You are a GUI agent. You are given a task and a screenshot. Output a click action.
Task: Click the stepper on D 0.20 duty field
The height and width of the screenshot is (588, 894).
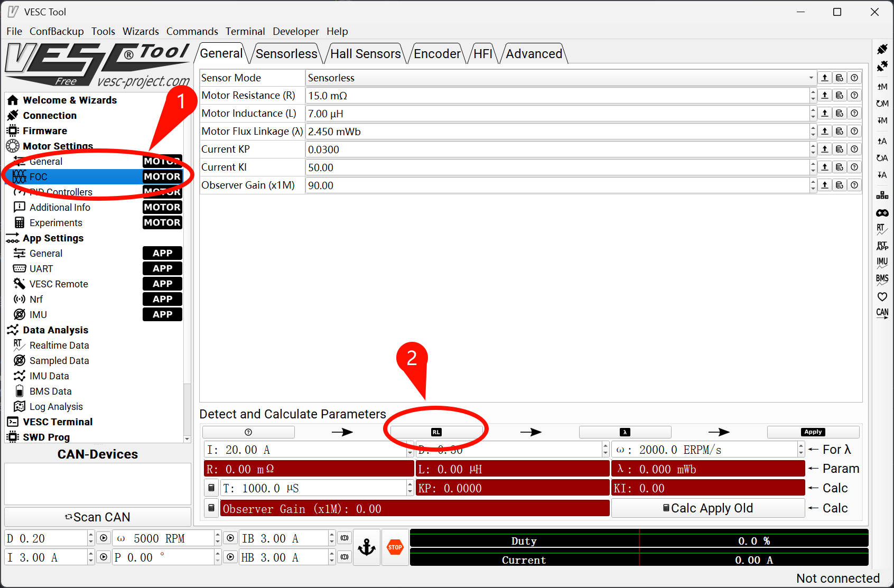coord(91,538)
